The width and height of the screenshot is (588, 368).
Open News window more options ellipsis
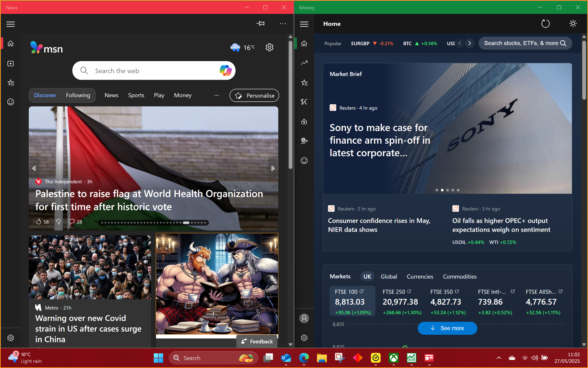(283, 24)
